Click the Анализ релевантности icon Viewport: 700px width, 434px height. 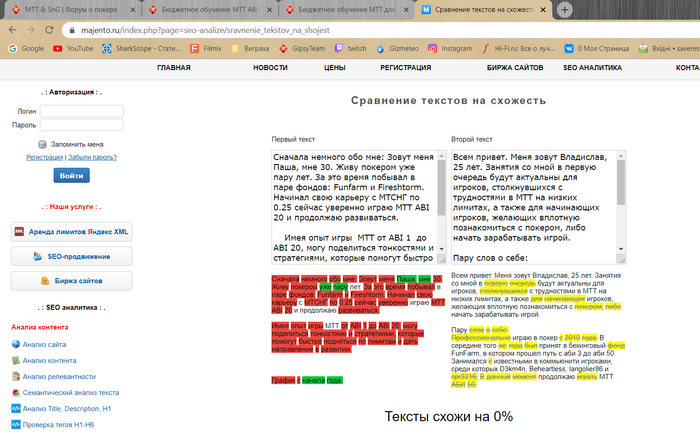click(x=16, y=376)
